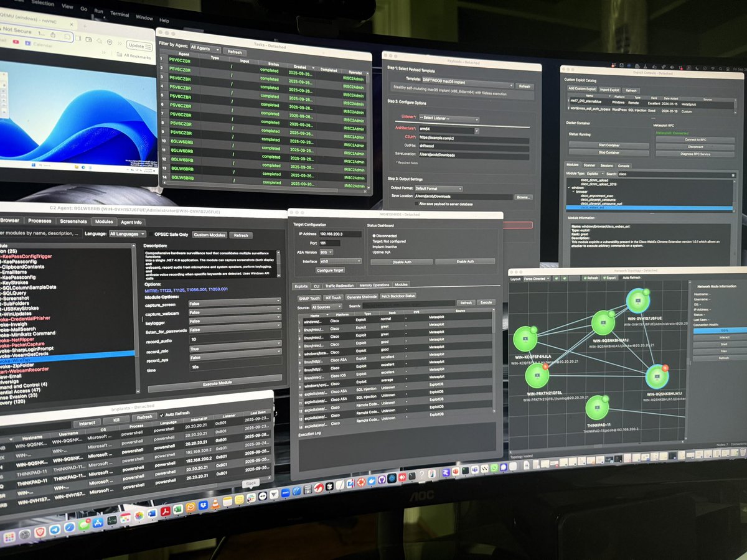Viewport: 747px width, 560px height.
Task: Toggle Auto Refresh in Network Topology
Action: pos(632,278)
